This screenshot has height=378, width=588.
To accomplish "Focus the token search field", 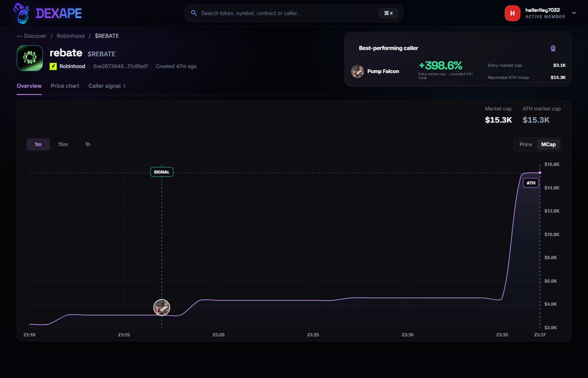I will pos(294,13).
